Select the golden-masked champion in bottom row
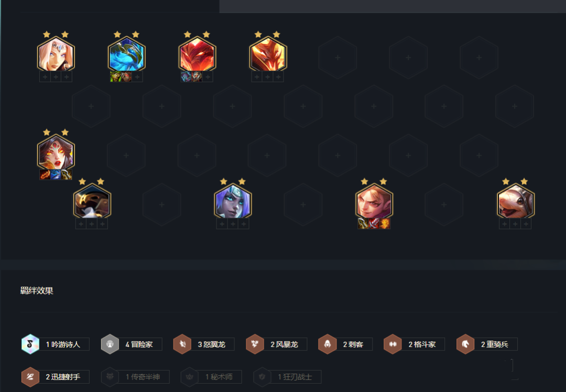The height and width of the screenshot is (392, 566). coord(92,201)
